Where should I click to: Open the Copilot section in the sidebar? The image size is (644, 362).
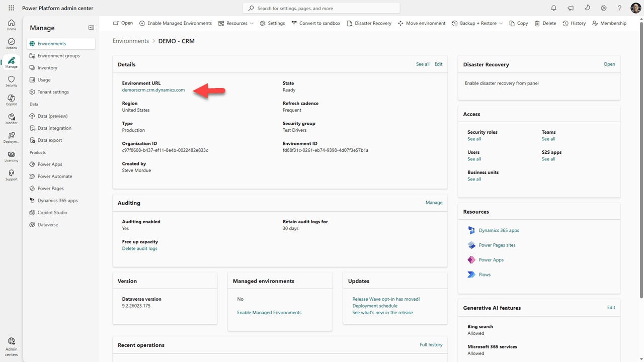(x=11, y=100)
